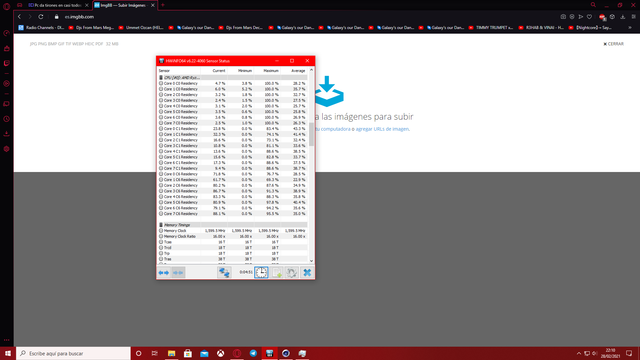Open Opera sidebar downloads icon
Screen dimensions: 640x360
(x=7, y=134)
